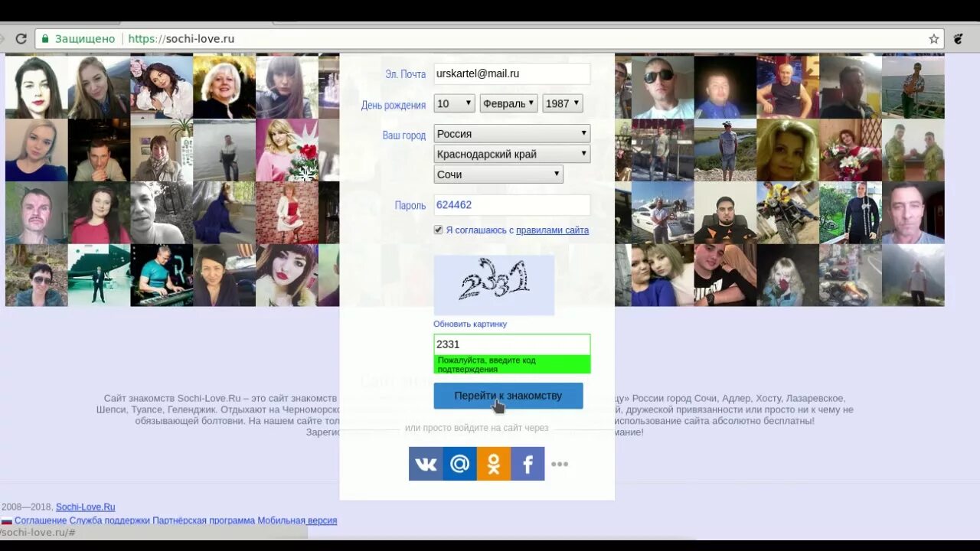Click the green secure padlock icon

(45, 39)
